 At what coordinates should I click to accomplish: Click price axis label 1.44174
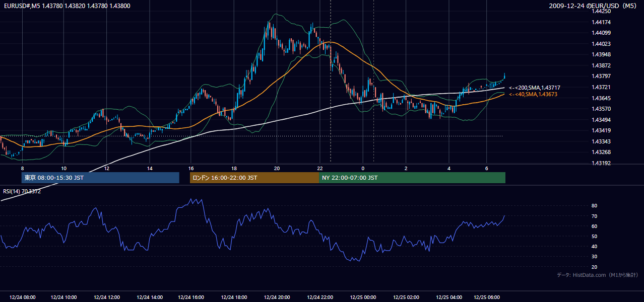[601, 22]
